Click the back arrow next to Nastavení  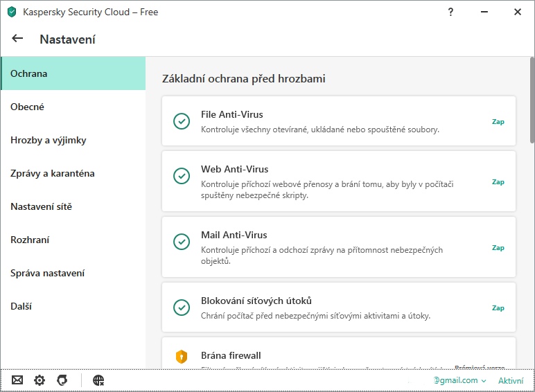[17, 39]
